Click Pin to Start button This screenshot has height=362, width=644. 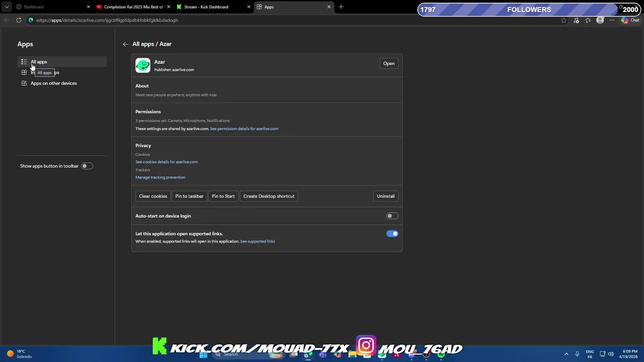point(223,196)
